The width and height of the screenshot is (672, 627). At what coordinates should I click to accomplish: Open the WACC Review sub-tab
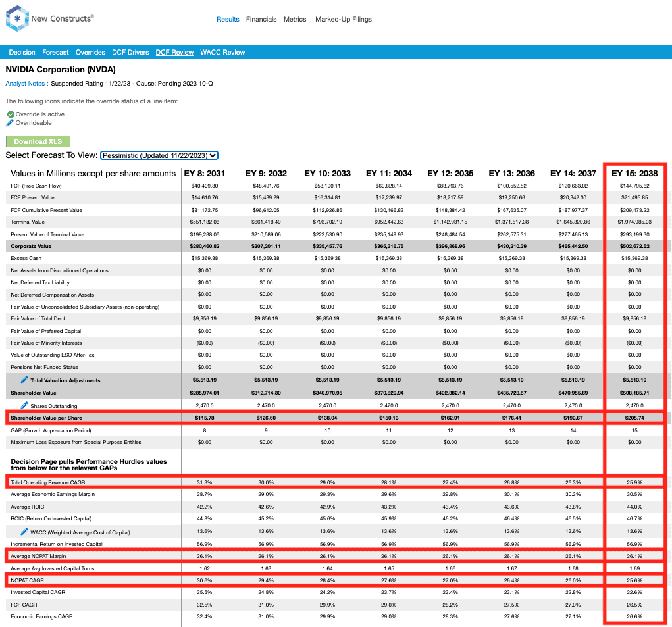click(x=222, y=52)
